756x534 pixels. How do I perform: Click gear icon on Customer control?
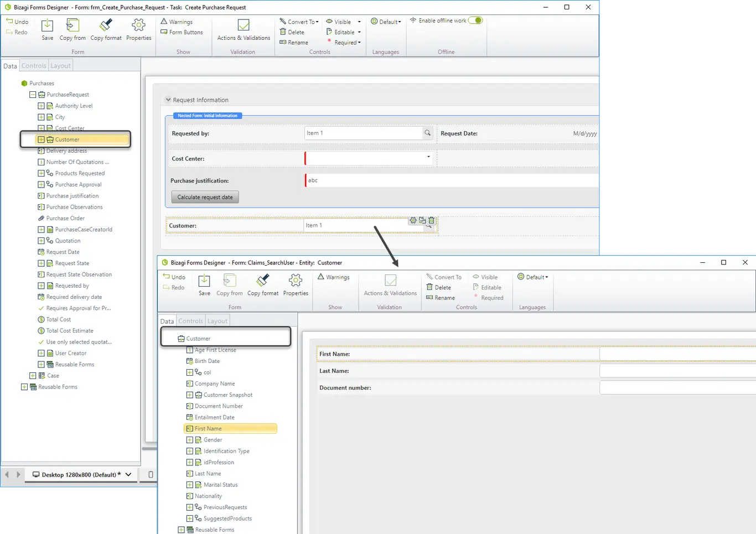[413, 220]
